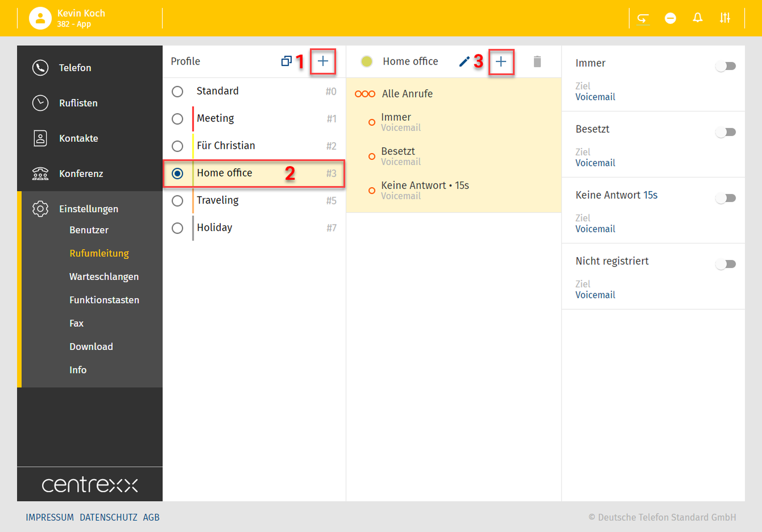Click the add profile plus icon
This screenshot has width=762, height=532.
pos(323,61)
